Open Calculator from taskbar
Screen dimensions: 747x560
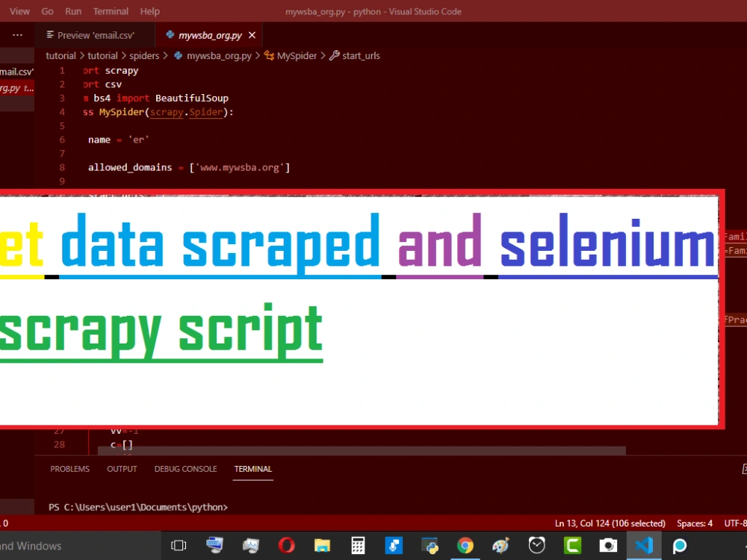point(358,545)
